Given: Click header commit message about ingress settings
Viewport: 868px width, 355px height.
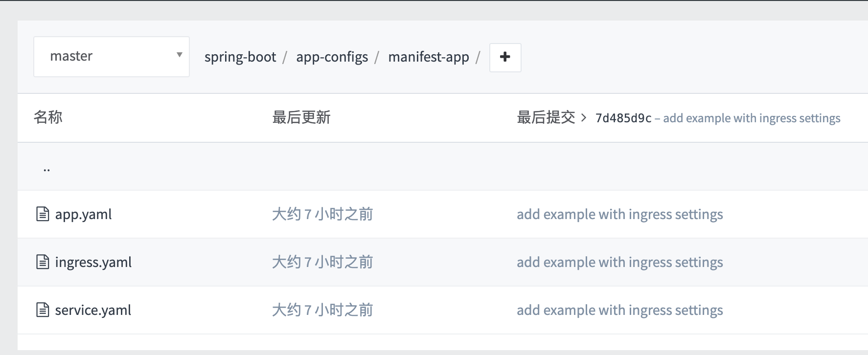Looking at the screenshot, I should tap(752, 118).
